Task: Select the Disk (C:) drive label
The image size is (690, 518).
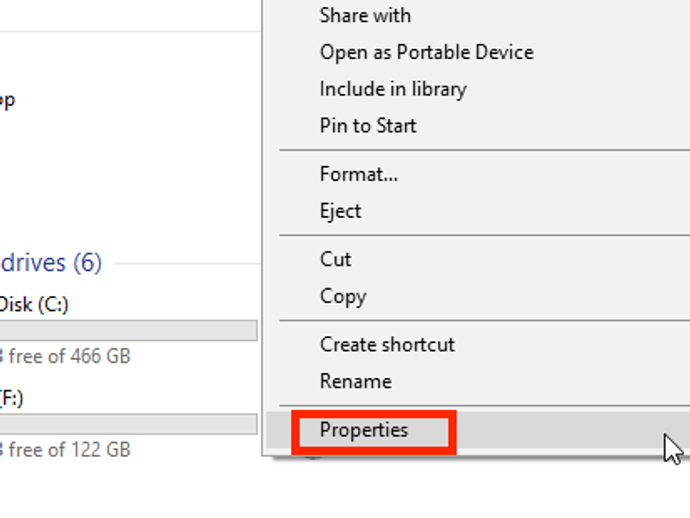Action: coord(34,304)
